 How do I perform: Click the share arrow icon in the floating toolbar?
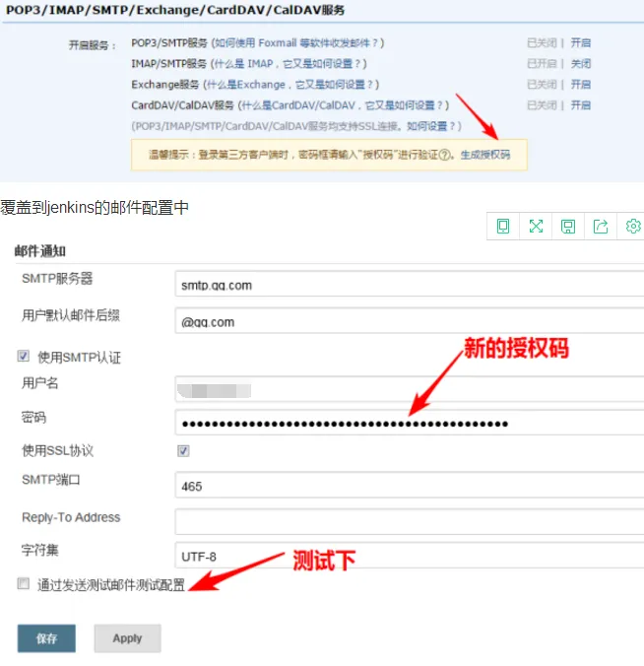coord(601,226)
